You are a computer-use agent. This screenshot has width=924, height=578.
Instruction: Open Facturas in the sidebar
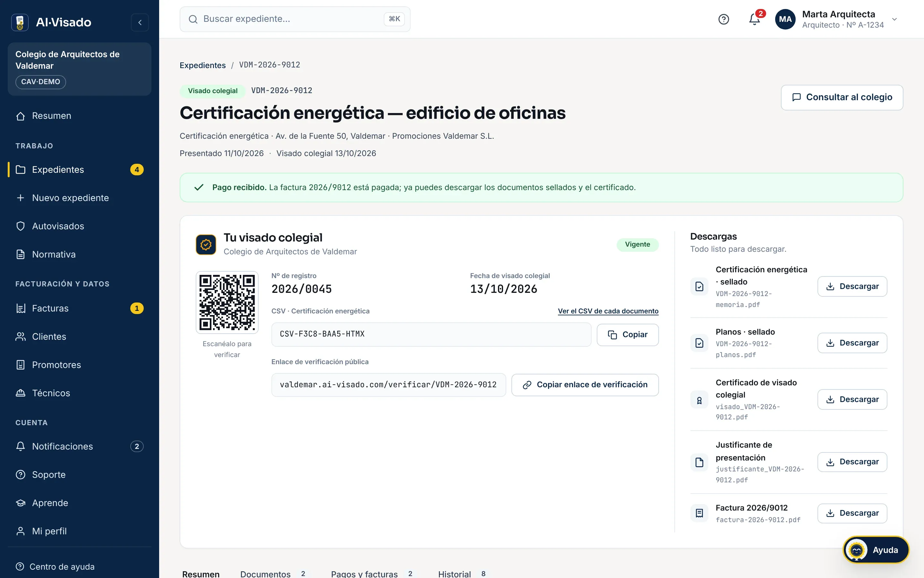(80, 309)
